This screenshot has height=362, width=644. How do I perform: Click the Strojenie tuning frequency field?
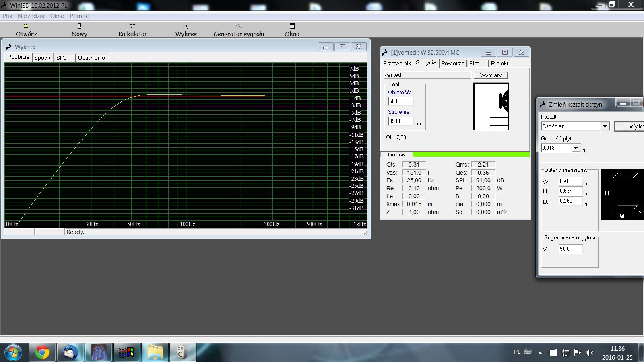[400, 121]
